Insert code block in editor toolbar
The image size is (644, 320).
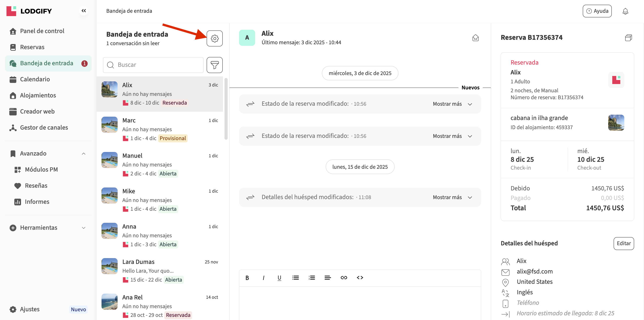[x=360, y=278]
